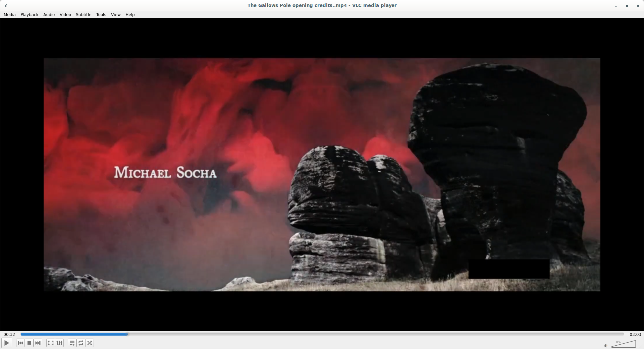Image resolution: width=644 pixels, height=349 pixels.
Task: Stop the video playback
Action: point(29,343)
